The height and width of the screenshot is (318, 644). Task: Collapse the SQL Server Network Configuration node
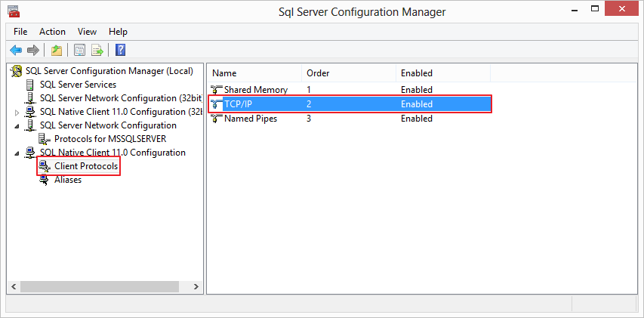17,125
